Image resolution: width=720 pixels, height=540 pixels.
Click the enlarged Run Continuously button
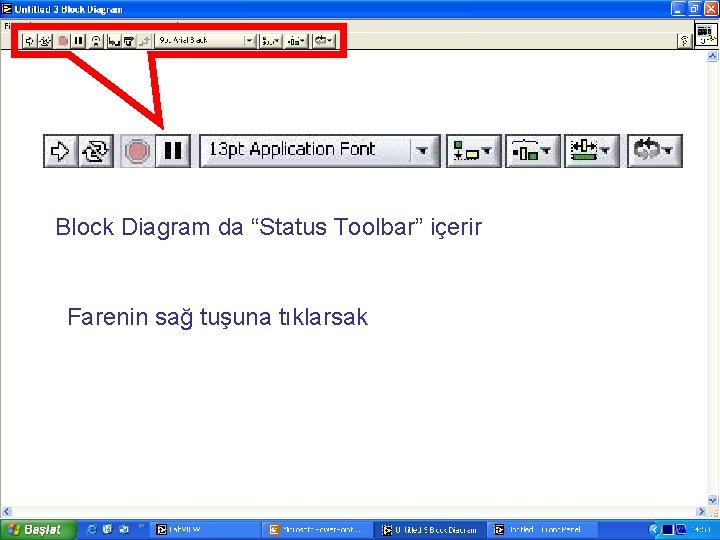96,151
